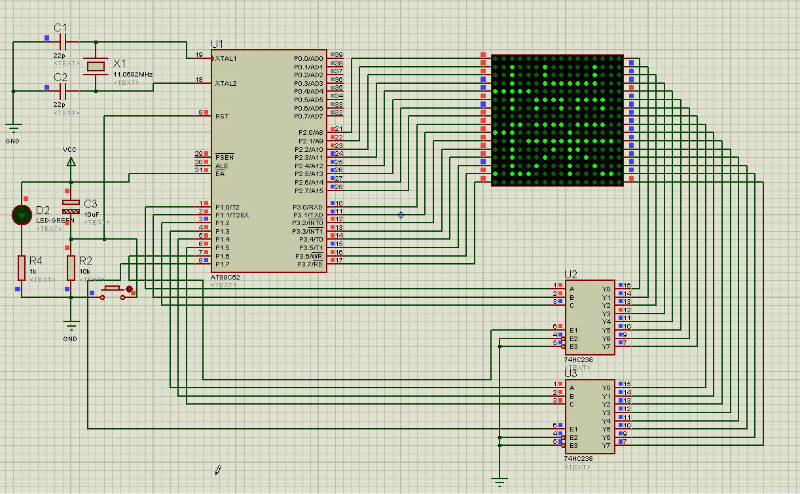Viewport: 800px width, 494px height.
Task: Select the U3 74HC238 decoder chip
Action: click(x=591, y=415)
